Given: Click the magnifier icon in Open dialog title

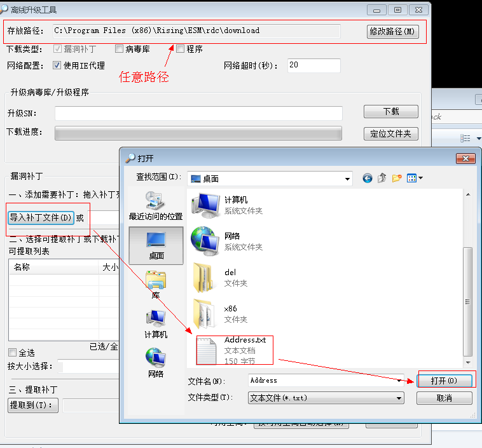Looking at the screenshot, I should (130, 158).
